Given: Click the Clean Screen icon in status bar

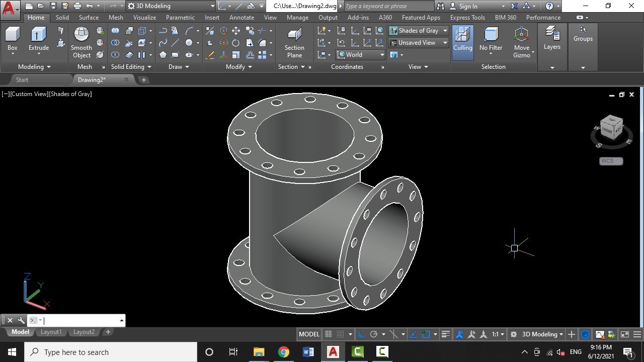Looking at the screenshot, I should (625, 334).
